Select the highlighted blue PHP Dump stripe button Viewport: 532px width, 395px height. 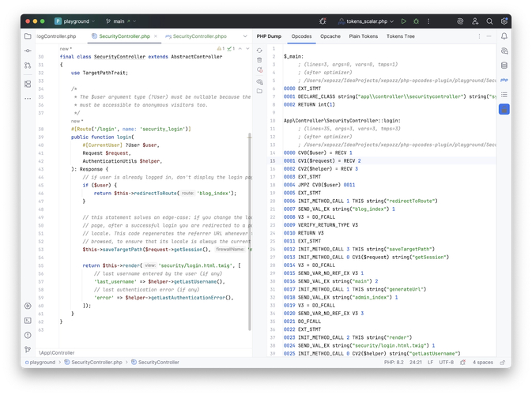(x=504, y=109)
